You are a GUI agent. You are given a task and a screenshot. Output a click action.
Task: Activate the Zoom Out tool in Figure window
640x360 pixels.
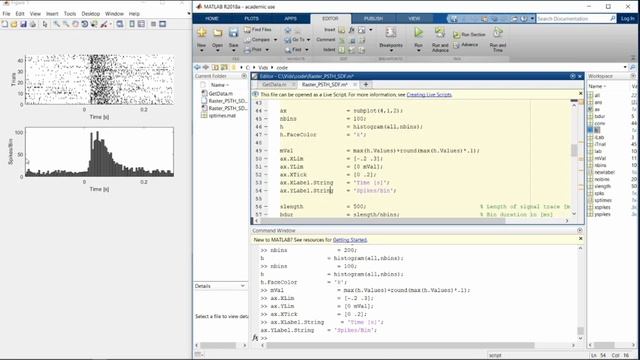(x=66, y=24)
